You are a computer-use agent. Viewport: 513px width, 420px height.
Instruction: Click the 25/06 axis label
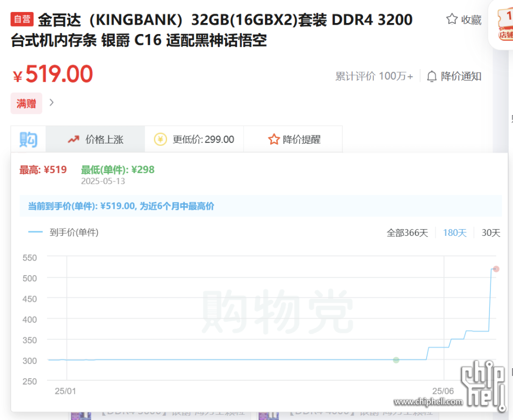click(x=443, y=391)
